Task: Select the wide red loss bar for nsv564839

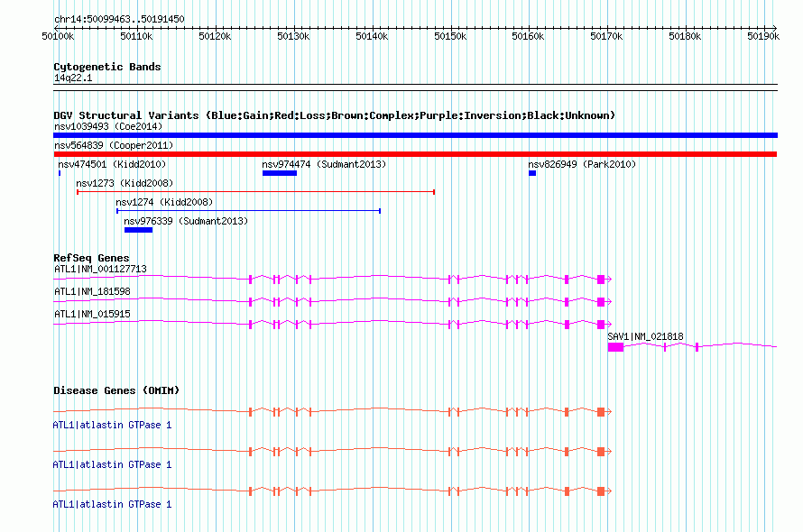Action: point(415,154)
